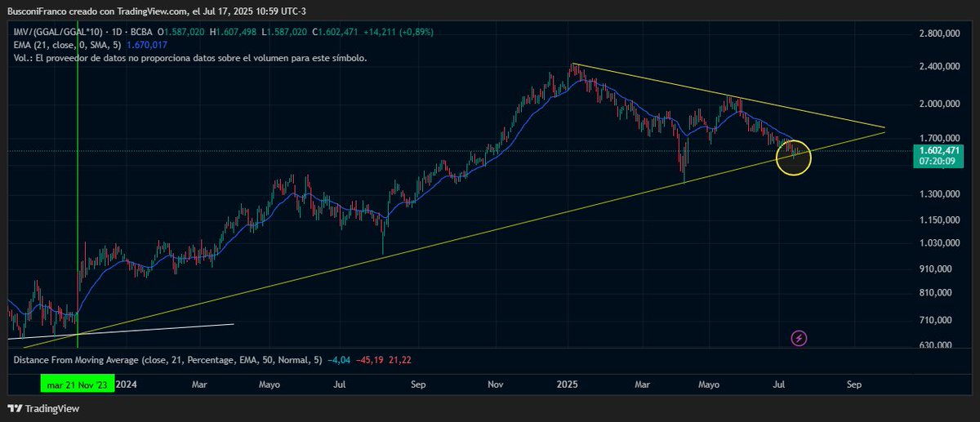Select the EMA (21, close, 0, SMA, 5) legend
Screen dimensions: 980x422
[67, 45]
